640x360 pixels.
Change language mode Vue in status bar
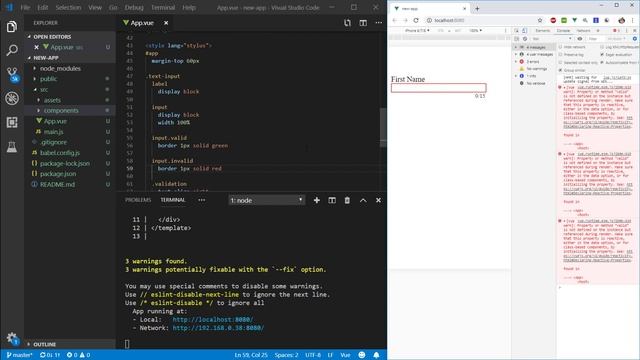(x=345, y=355)
